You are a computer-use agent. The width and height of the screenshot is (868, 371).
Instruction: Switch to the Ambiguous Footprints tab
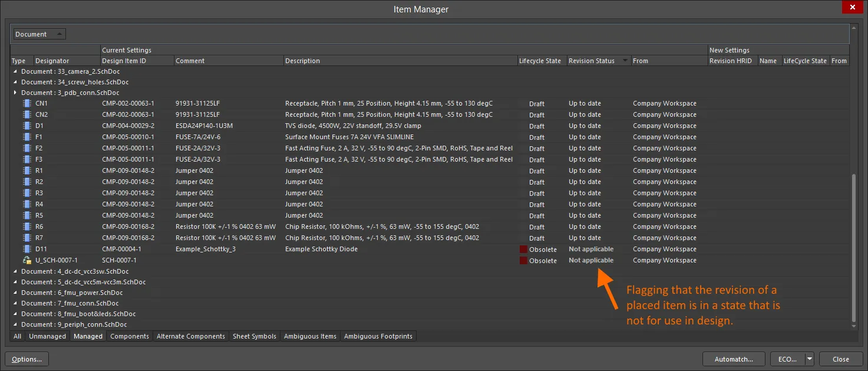[x=378, y=336]
